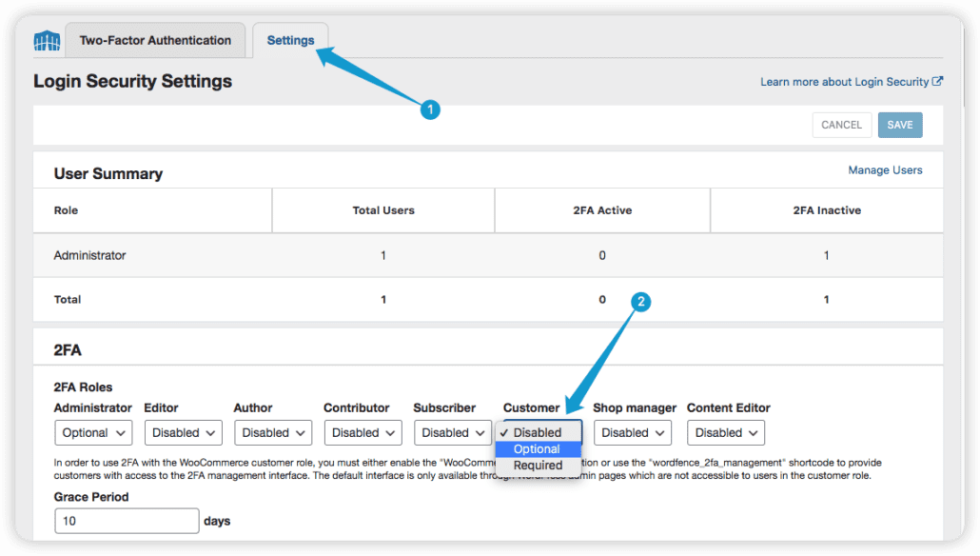Click the Cancel button
The width and height of the screenshot is (980, 556).
[x=841, y=125]
